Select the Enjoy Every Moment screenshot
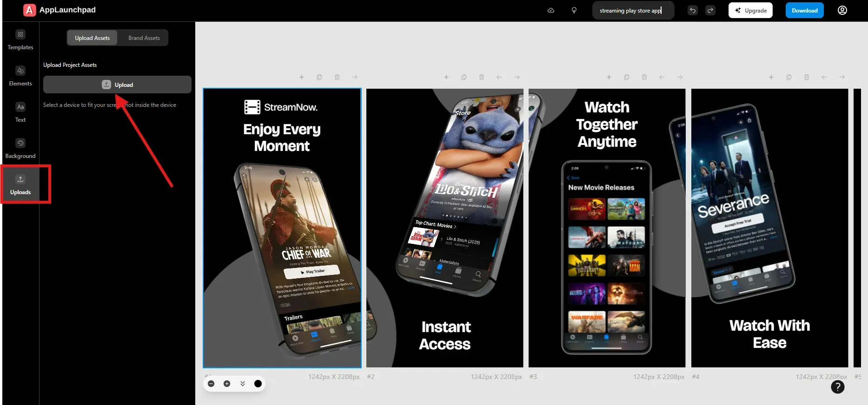 pyautogui.click(x=282, y=228)
